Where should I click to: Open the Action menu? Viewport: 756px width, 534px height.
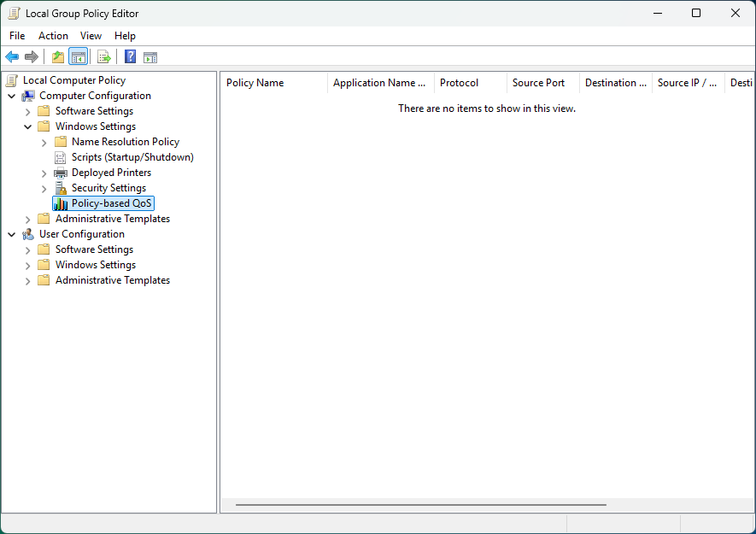(x=53, y=36)
